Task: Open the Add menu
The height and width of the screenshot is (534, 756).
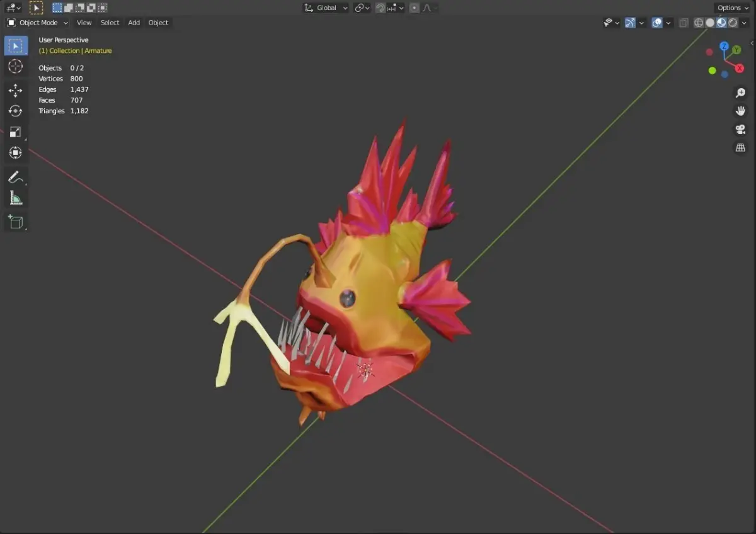Action: tap(134, 23)
